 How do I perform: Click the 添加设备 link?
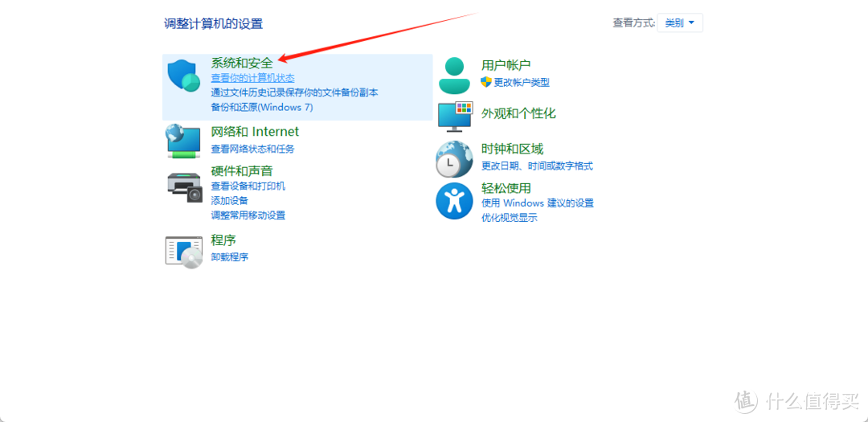pyautogui.click(x=229, y=200)
